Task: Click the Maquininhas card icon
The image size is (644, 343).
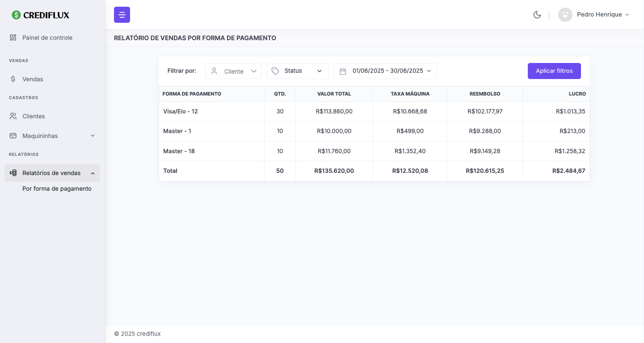Action: 13,136
